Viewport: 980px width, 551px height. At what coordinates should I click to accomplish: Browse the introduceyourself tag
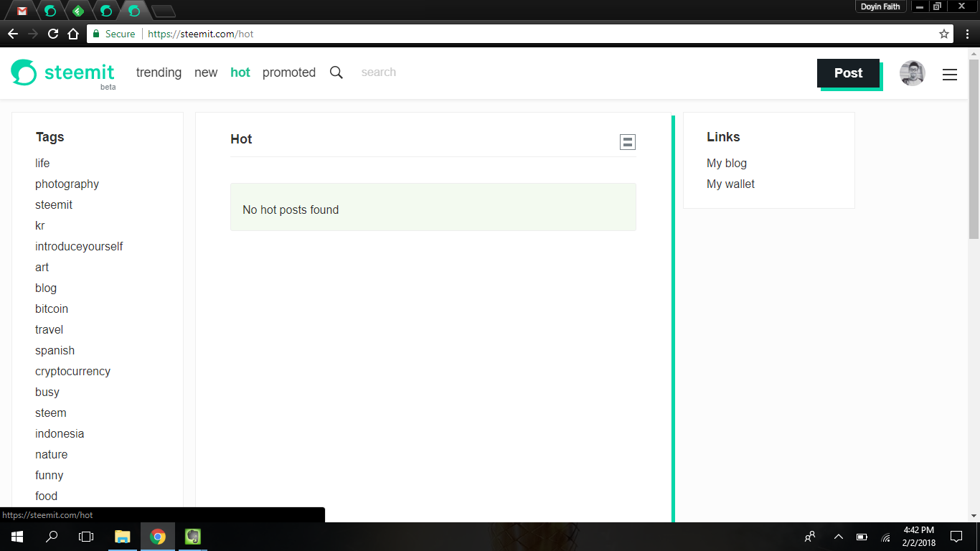point(79,246)
